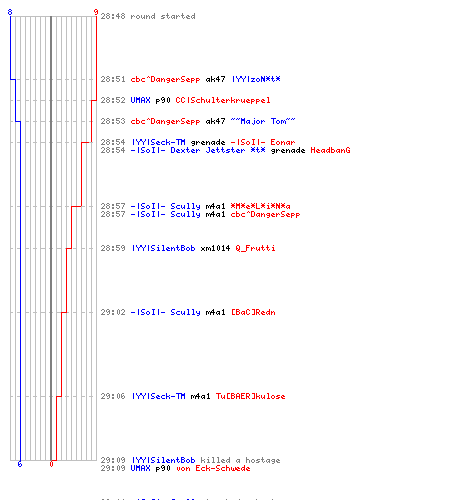
Task: Select ~~Major Tom~~ victim name
Action: coord(263,121)
